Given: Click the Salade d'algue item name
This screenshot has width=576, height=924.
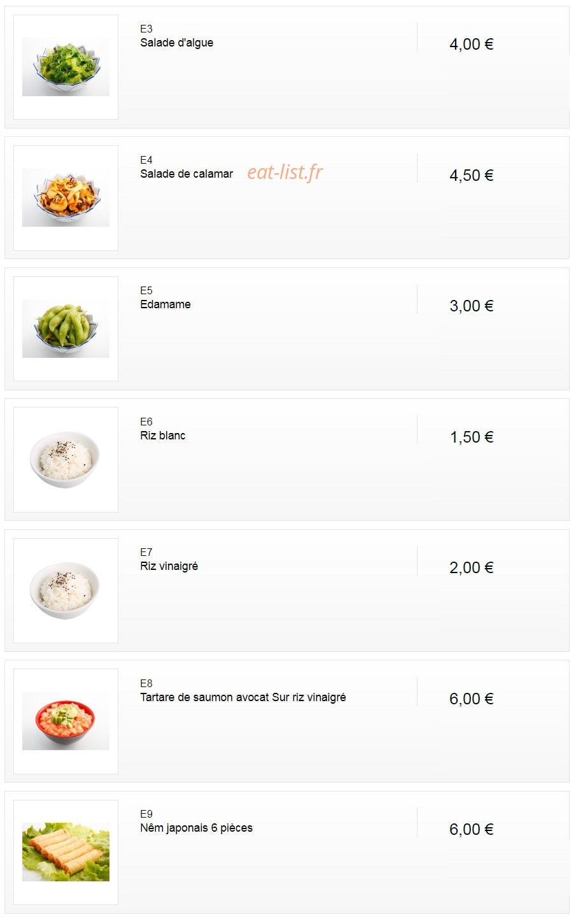Looking at the screenshot, I should click(176, 43).
